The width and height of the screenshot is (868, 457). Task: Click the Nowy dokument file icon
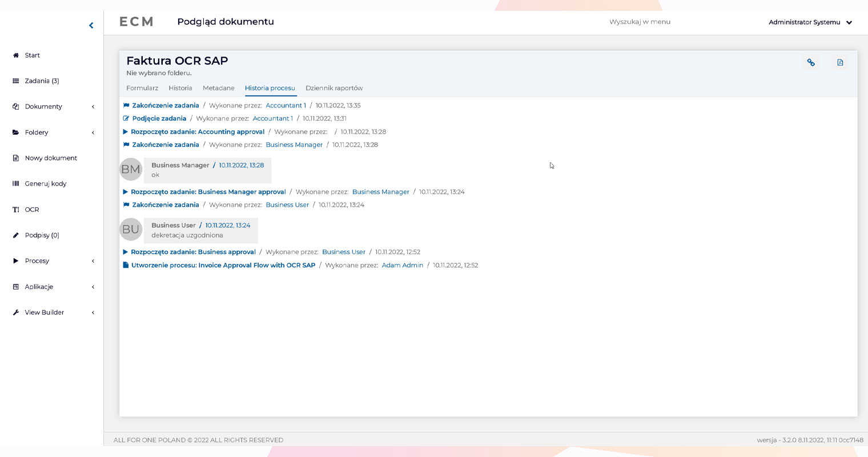pos(16,158)
